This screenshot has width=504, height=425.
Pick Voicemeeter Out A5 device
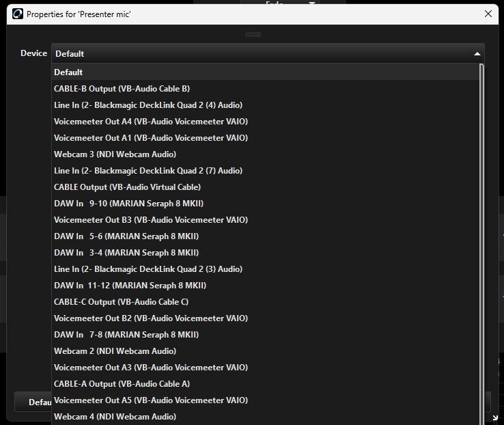tap(266, 400)
